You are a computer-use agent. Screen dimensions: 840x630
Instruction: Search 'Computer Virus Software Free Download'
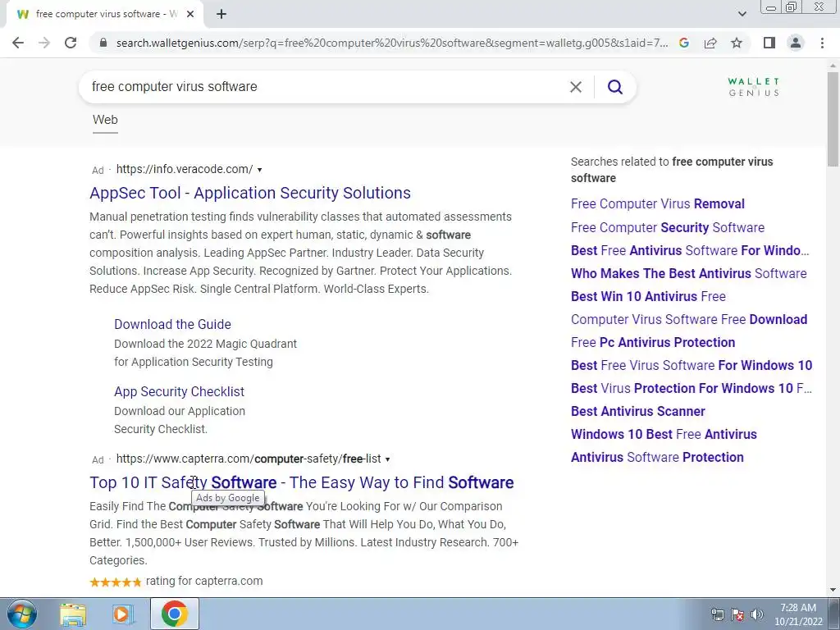click(x=689, y=320)
